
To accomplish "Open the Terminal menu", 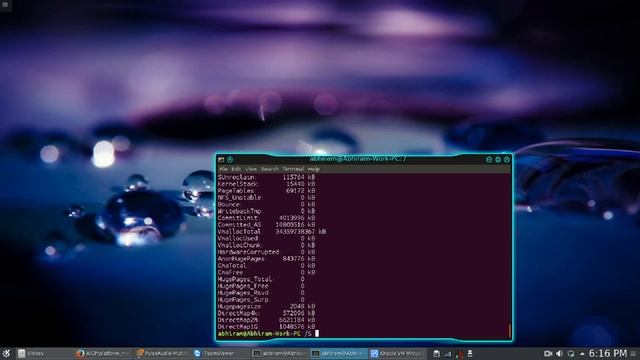I will pos(293,169).
